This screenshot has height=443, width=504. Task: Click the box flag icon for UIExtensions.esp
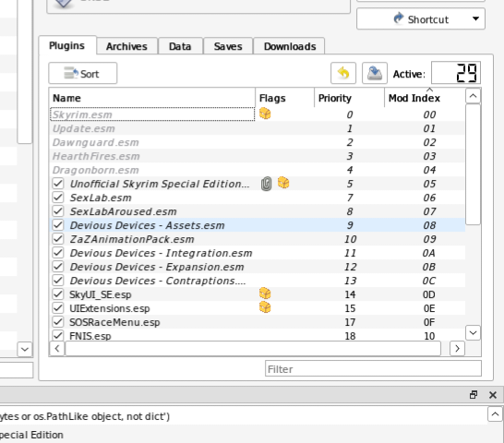[265, 307]
